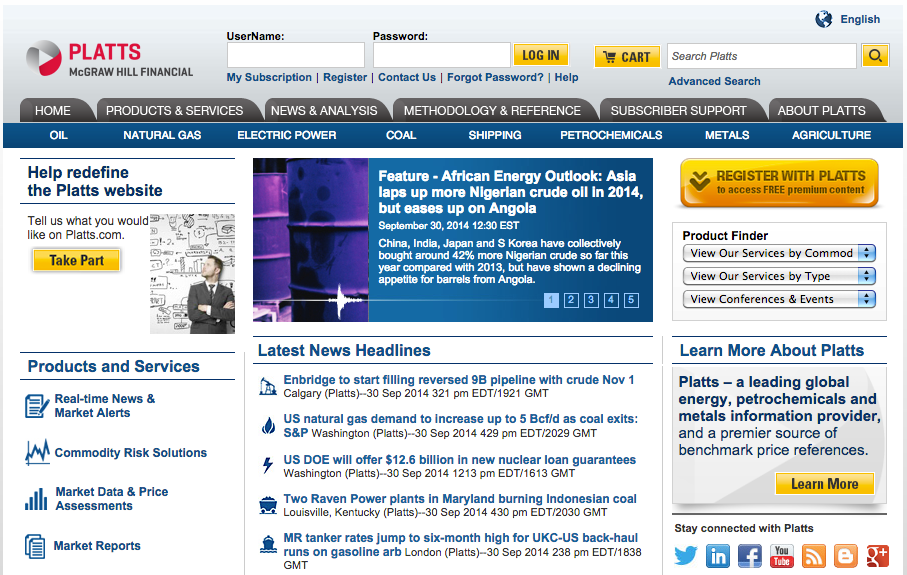Image resolution: width=907 pixels, height=575 pixels.
Task: Open Facebook social icon
Action: point(750,556)
